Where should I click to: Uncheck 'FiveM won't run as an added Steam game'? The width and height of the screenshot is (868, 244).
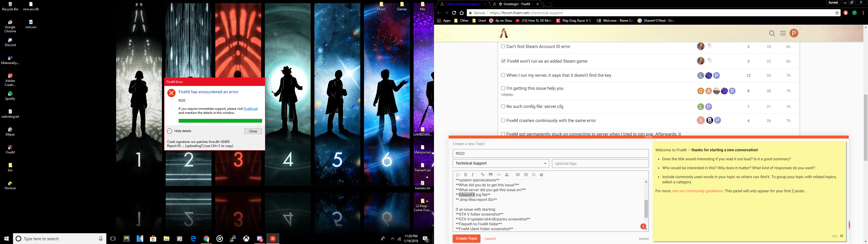(x=503, y=61)
